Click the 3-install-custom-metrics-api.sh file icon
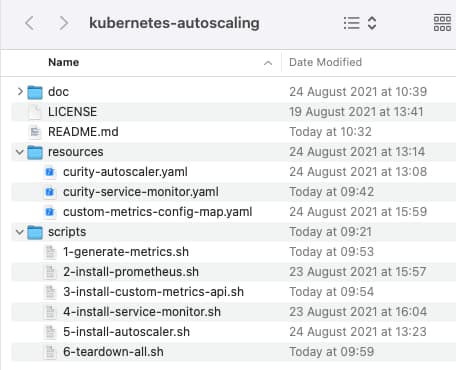Screen dimensions: 456x370 [50, 292]
